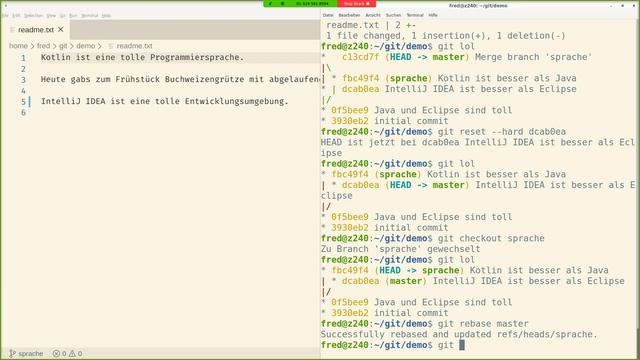Open the Bearbeiten menu in the terminal
The width and height of the screenshot is (640, 360).
349,15
